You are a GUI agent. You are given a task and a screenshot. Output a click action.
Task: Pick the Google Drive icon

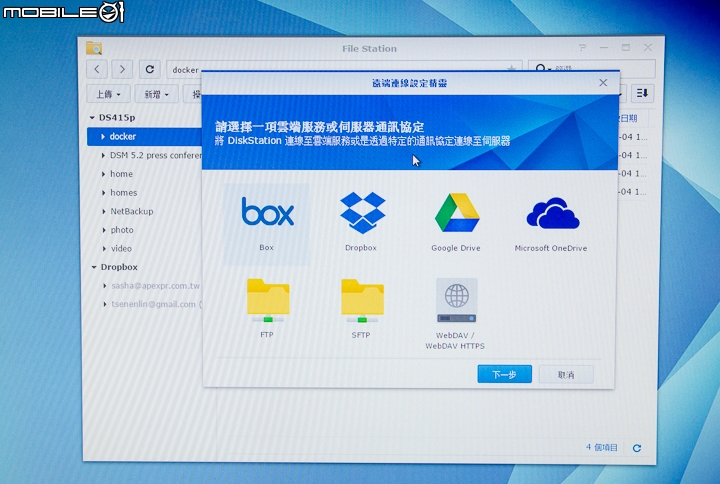point(457,213)
